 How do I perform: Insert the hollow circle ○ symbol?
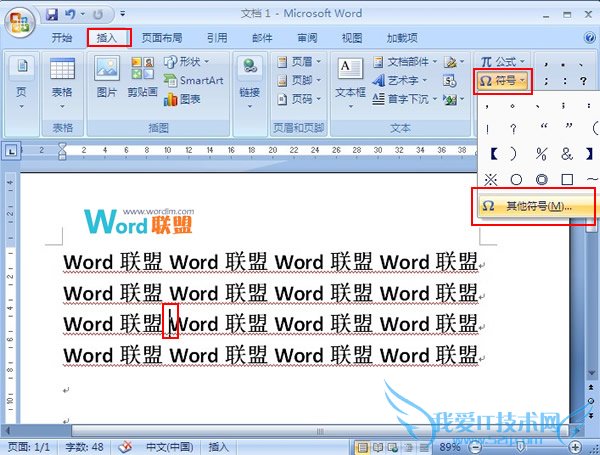516,179
